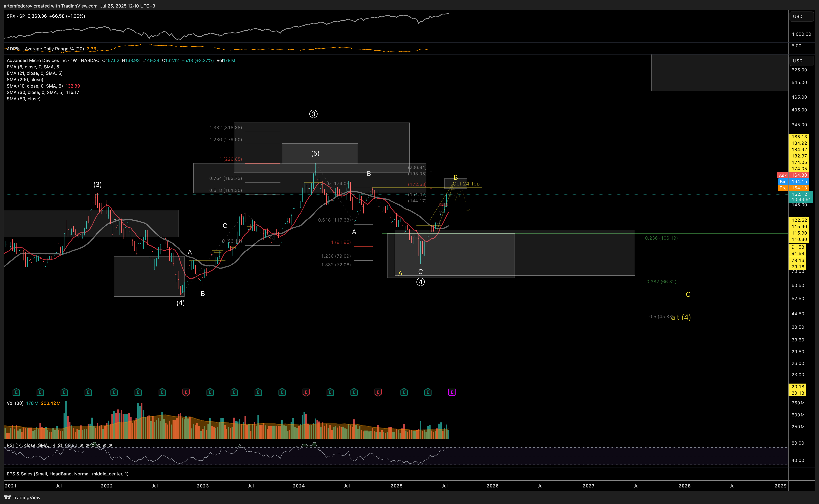Click the red (172.68) level label
The image size is (819, 504).
click(x=417, y=184)
